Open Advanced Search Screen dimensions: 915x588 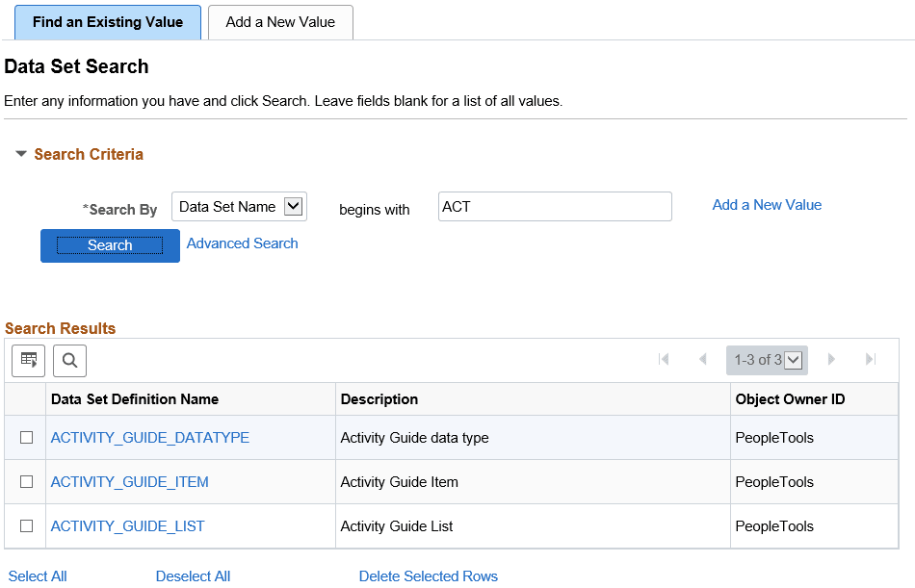[x=242, y=243]
